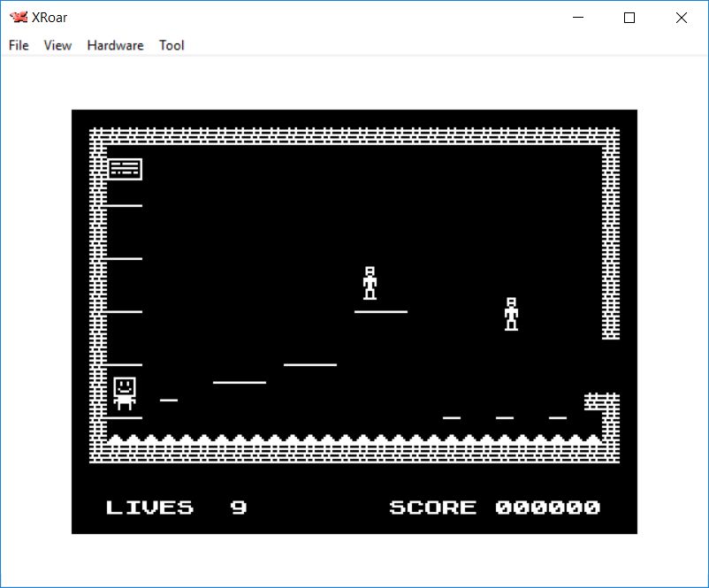Open the Tool menu
The width and height of the screenshot is (709, 588).
coord(172,45)
